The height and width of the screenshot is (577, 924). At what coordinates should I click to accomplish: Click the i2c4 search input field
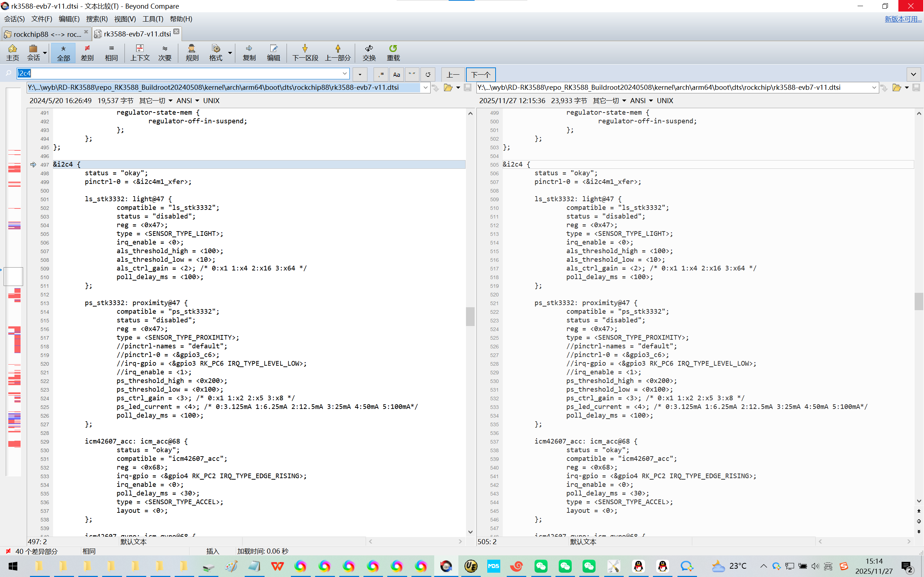(179, 73)
